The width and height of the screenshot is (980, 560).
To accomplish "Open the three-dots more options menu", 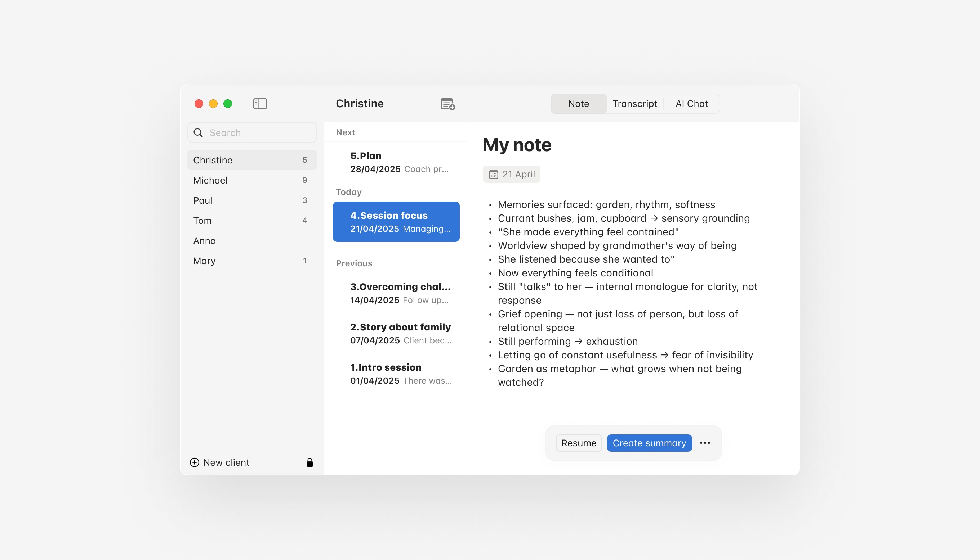I will click(x=705, y=443).
